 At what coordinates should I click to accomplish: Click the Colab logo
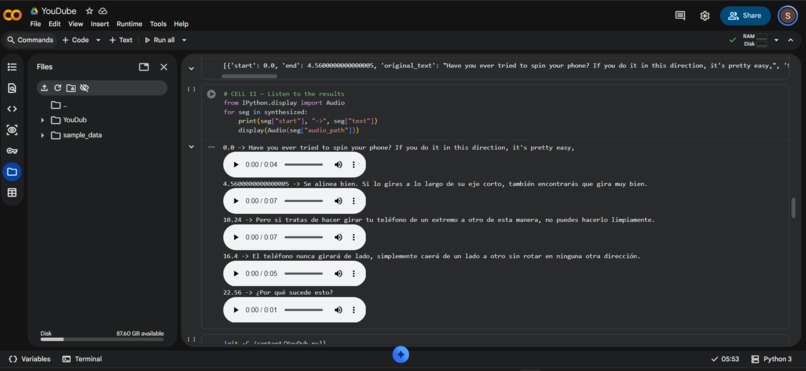pos(12,15)
